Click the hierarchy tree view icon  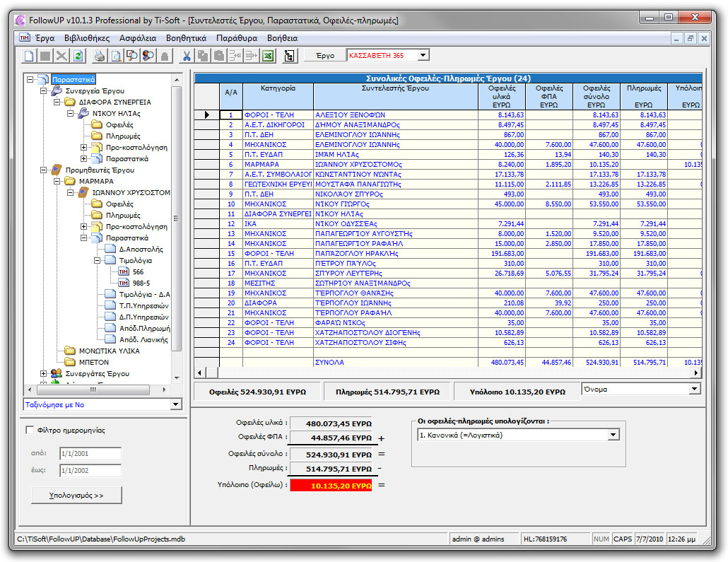coord(290,55)
